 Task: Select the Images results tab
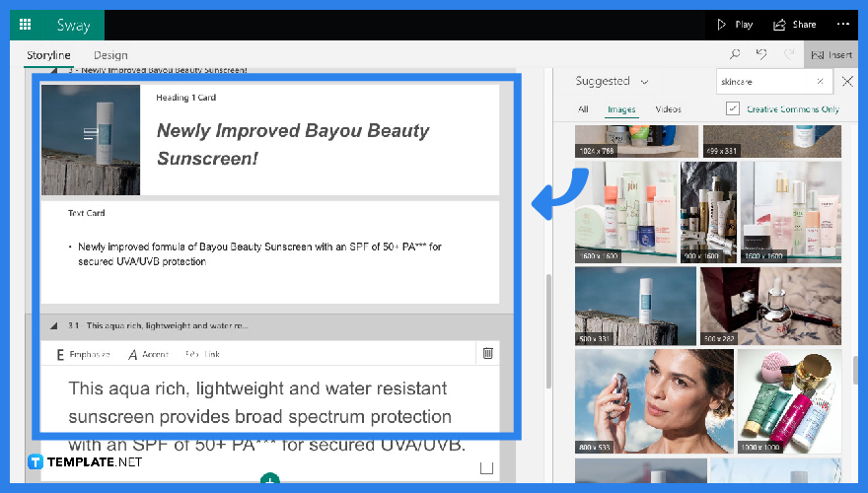(621, 109)
